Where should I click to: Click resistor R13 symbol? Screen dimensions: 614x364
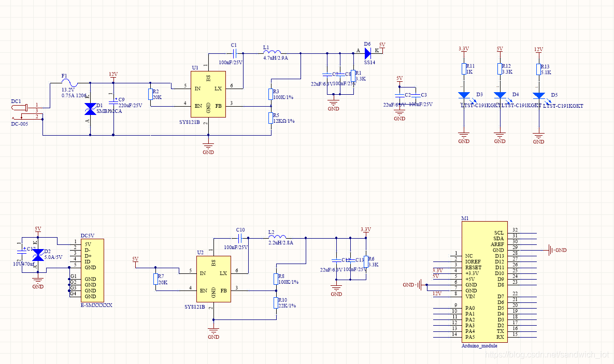539,69
